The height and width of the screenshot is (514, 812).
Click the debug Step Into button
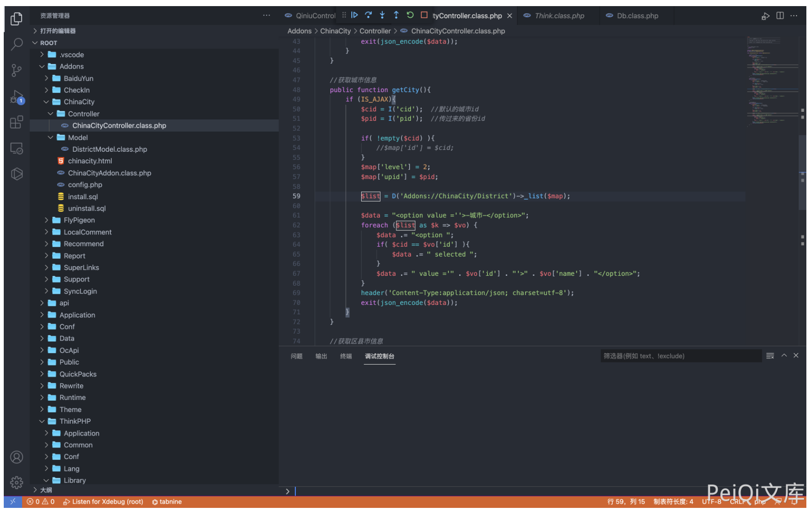coord(382,15)
